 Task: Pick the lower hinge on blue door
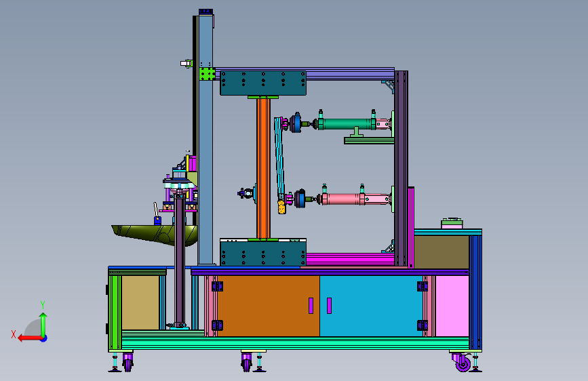[423, 325]
